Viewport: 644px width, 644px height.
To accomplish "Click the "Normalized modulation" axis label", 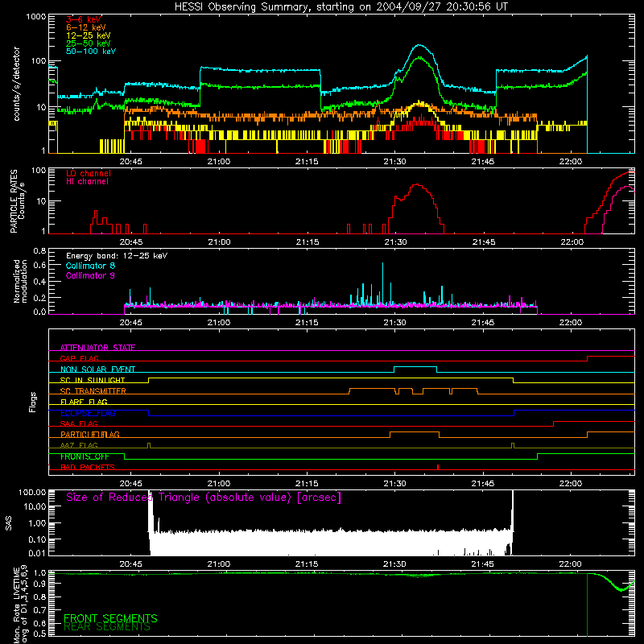I will pos(20,281).
